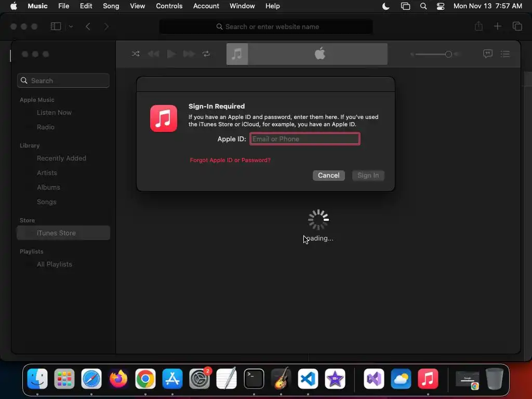Click Safari address search bar
Image resolution: width=532 pixels, height=399 pixels.
pyautogui.click(x=266, y=26)
